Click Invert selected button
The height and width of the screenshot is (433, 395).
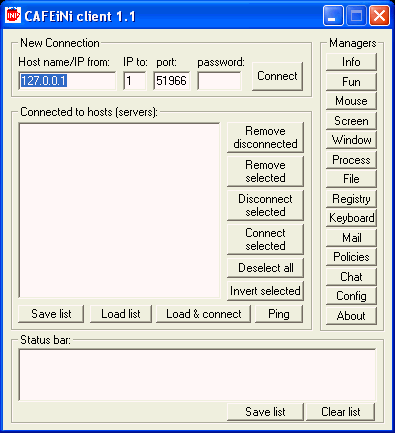265,291
